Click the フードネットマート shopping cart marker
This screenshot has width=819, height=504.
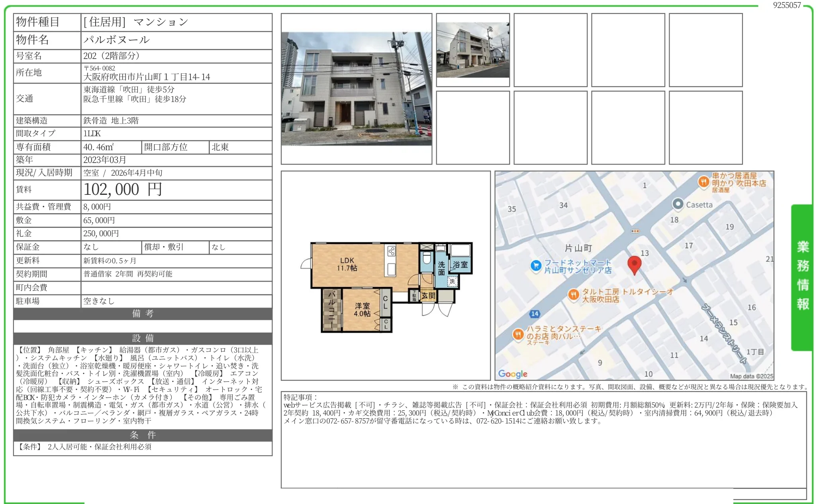(536, 265)
